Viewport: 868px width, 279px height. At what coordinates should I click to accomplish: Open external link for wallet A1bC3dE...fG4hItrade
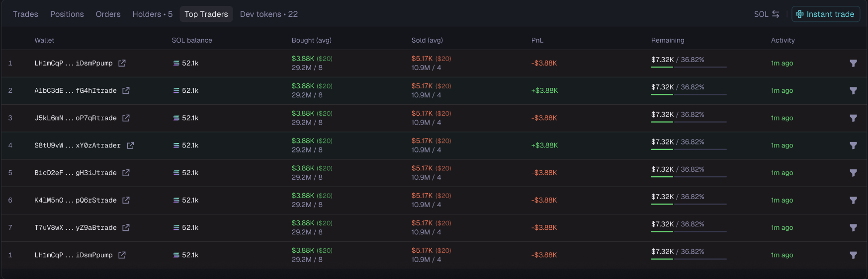coord(126,91)
